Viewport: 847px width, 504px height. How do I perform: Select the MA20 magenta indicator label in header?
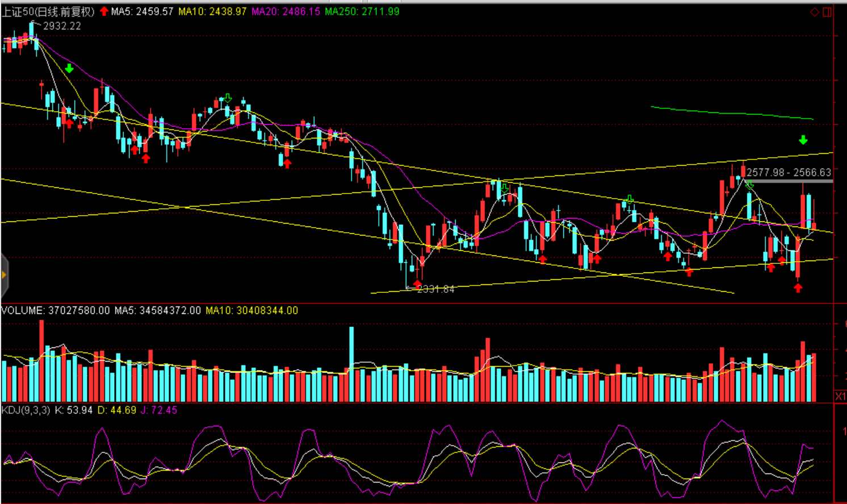286,11
